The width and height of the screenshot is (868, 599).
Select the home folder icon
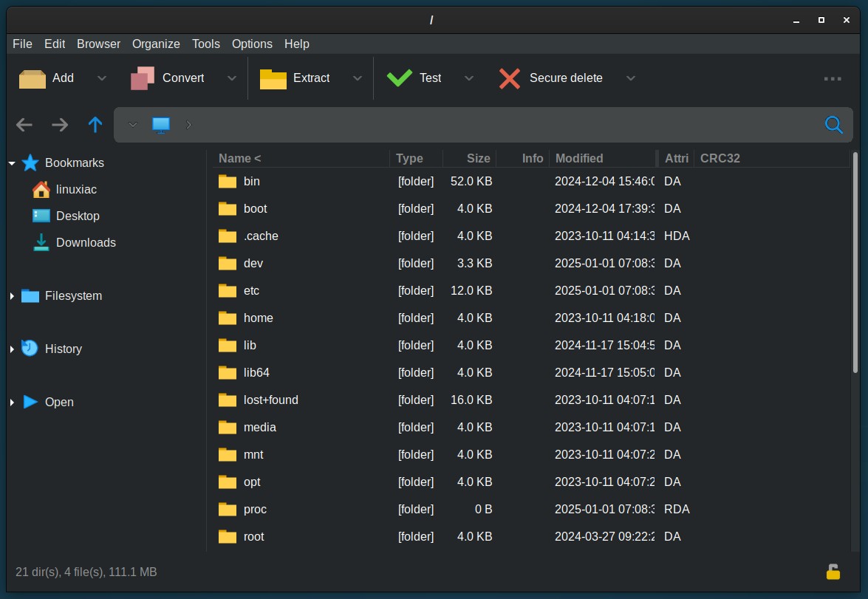coord(227,318)
